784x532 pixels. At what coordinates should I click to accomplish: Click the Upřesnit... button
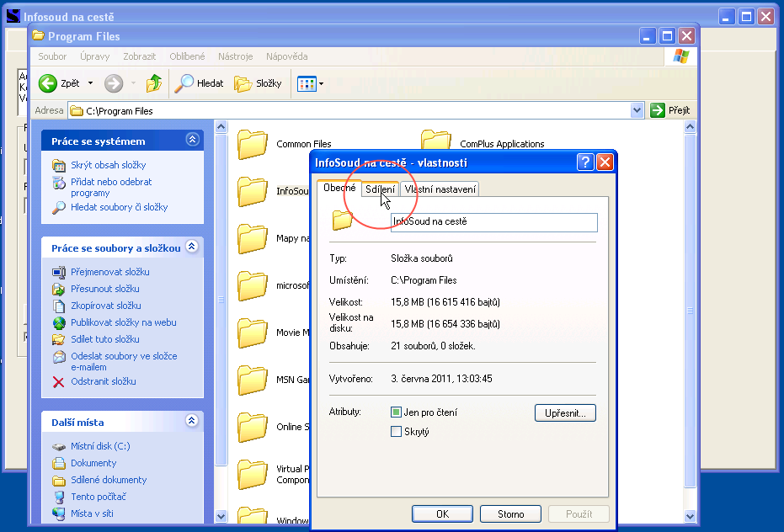(x=565, y=413)
